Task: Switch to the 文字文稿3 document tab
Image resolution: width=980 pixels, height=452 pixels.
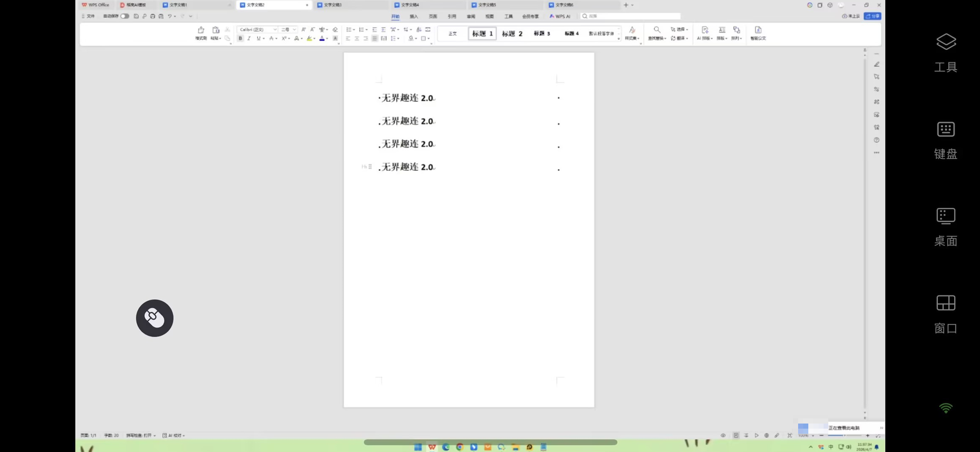Action: pos(333,5)
